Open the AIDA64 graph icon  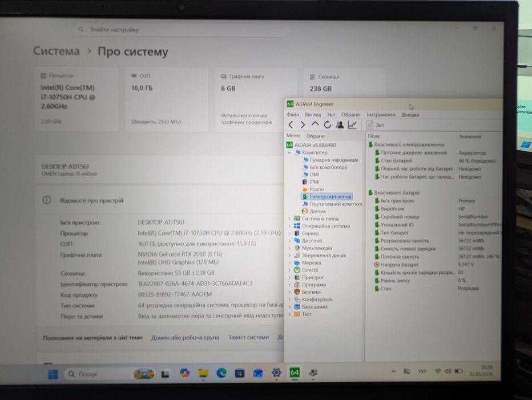352,125
